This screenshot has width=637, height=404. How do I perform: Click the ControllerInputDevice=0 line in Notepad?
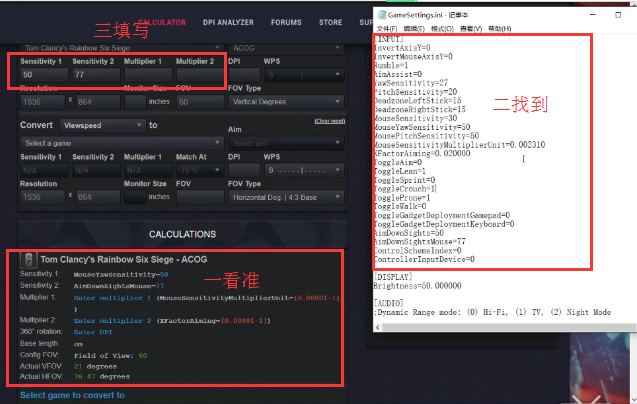click(424, 259)
